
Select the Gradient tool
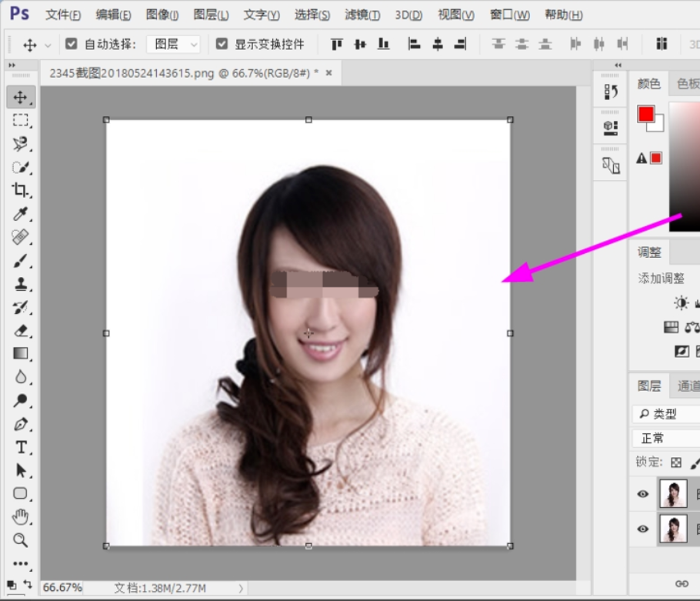click(21, 354)
